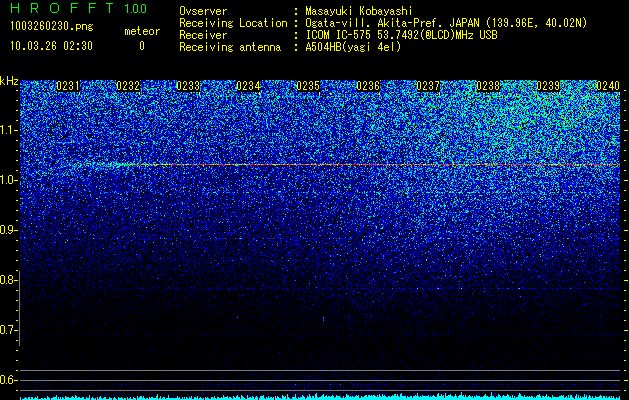Click the 0236 time marker
629x400 pixels.
pyautogui.click(x=368, y=86)
